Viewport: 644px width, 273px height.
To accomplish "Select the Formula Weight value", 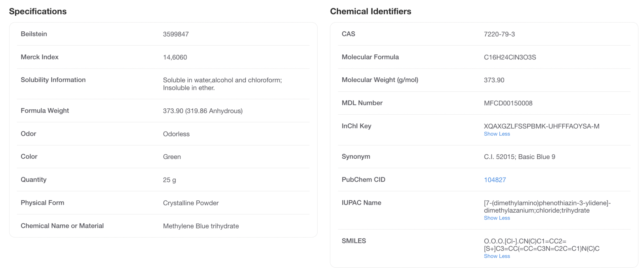I will pyautogui.click(x=203, y=111).
